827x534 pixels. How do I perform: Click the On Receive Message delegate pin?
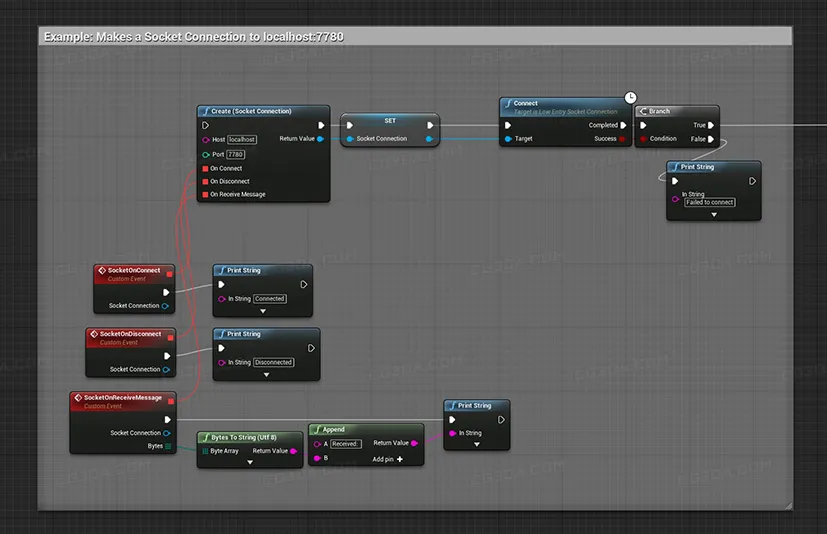pos(206,195)
